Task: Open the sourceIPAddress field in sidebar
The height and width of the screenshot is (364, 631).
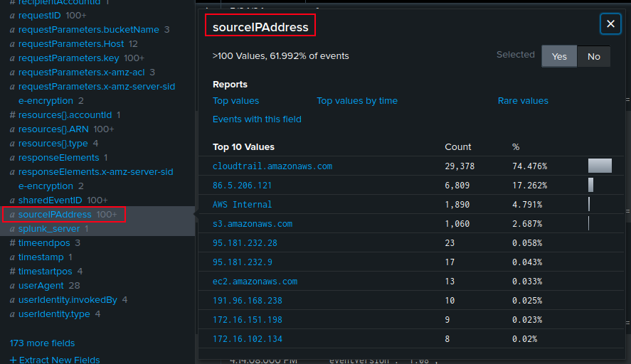Action: pos(55,214)
